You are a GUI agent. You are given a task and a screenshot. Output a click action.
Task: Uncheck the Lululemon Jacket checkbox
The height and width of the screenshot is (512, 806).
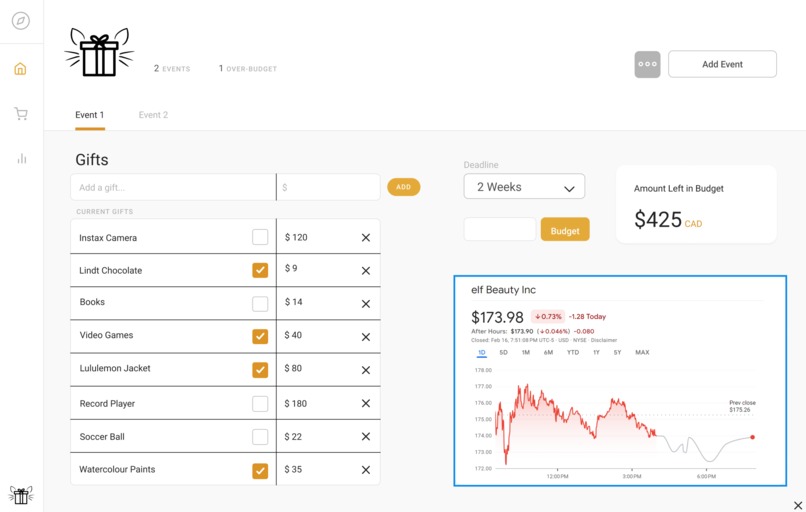pos(260,370)
